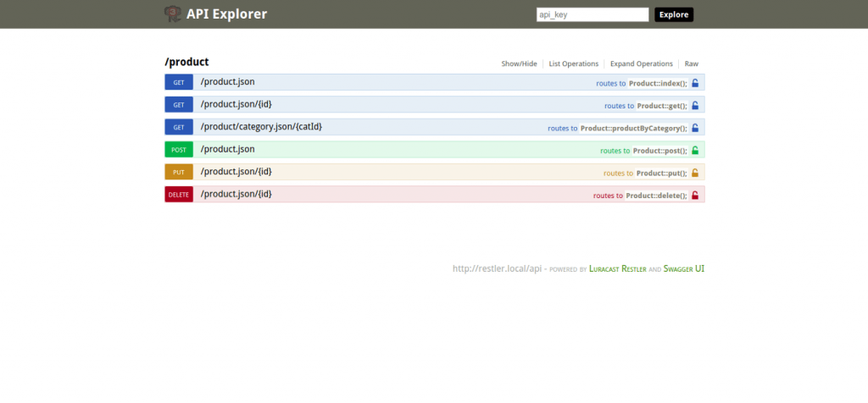Click the http://restler.local/api footer text
Viewport: 868px width, 403px height.
click(x=497, y=268)
